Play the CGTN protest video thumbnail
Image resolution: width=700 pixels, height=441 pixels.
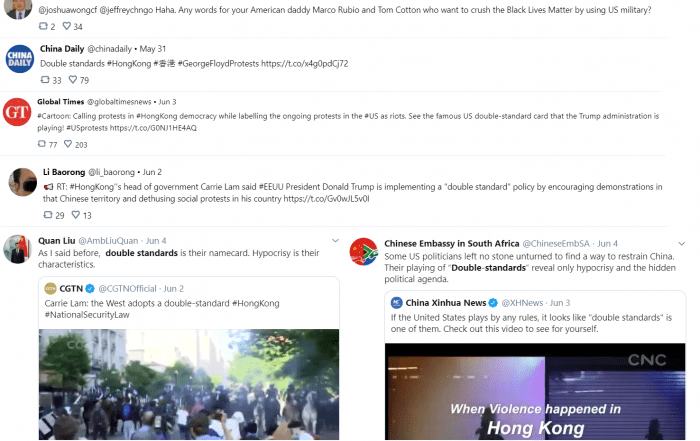189,384
